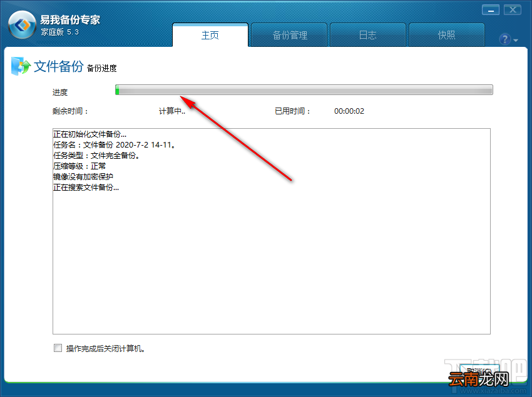Click the file backup folder icon
Image resolution: width=532 pixels, height=397 pixels.
(21, 66)
